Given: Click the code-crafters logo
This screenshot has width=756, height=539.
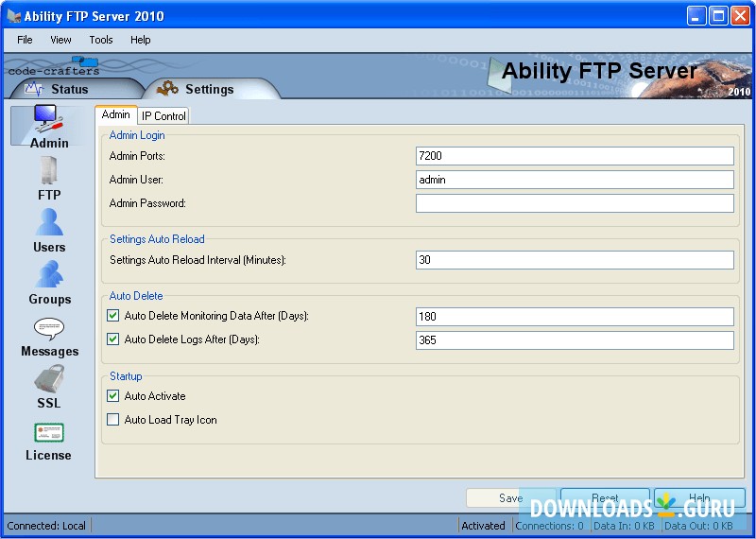Looking at the screenshot, I should (x=54, y=67).
